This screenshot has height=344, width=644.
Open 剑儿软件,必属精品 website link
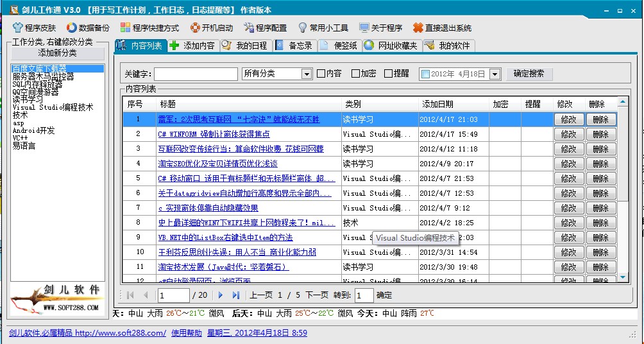(87, 333)
